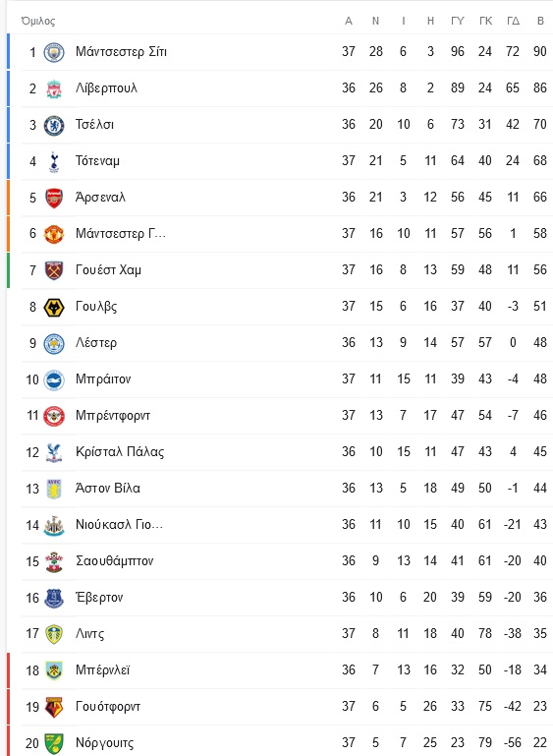This screenshot has height=756, width=553.
Task: Click the Manchester City club crest
Action: [54, 52]
